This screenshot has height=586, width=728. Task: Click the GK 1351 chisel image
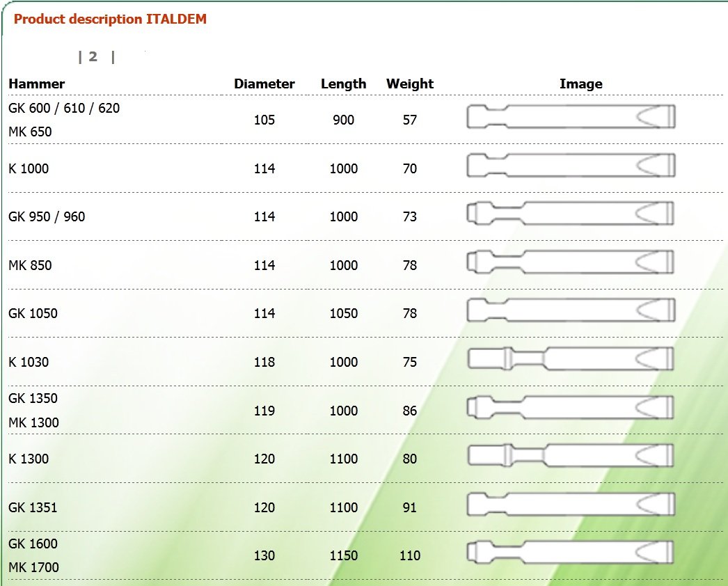(571, 505)
